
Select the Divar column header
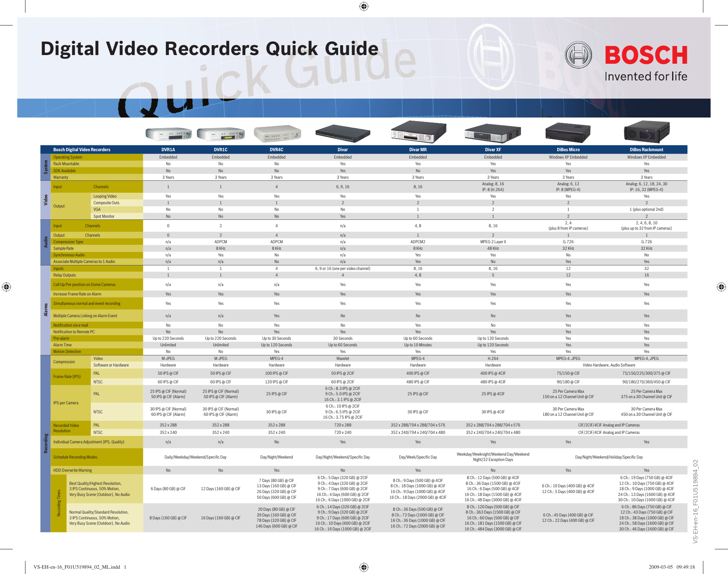pyautogui.click(x=343, y=150)
